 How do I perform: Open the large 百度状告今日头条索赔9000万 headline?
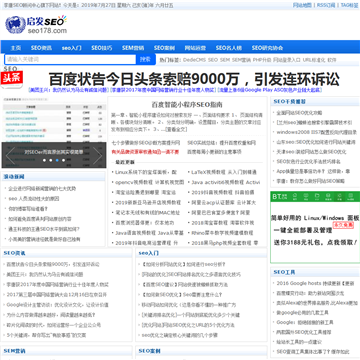pos(194,79)
